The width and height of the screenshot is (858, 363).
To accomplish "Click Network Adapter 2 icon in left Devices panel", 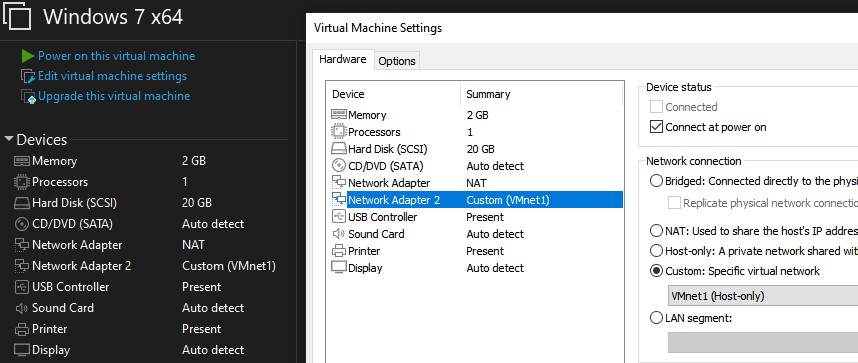I will point(22,266).
